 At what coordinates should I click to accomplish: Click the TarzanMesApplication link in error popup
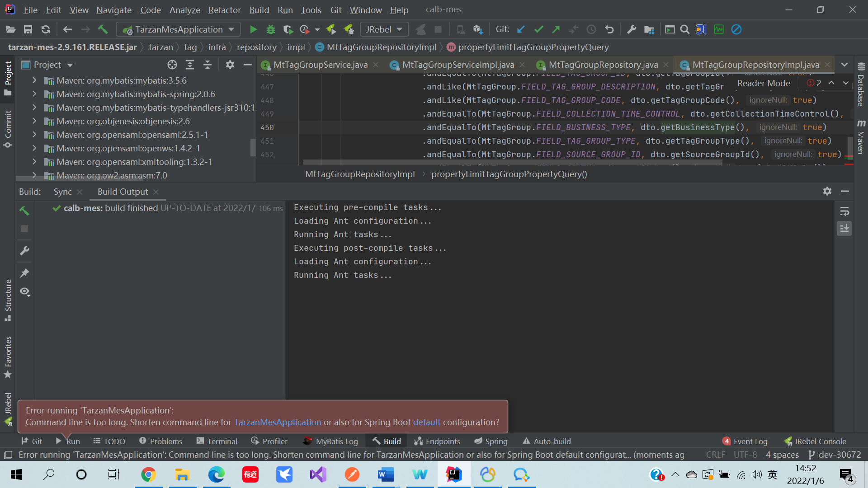pyautogui.click(x=277, y=422)
